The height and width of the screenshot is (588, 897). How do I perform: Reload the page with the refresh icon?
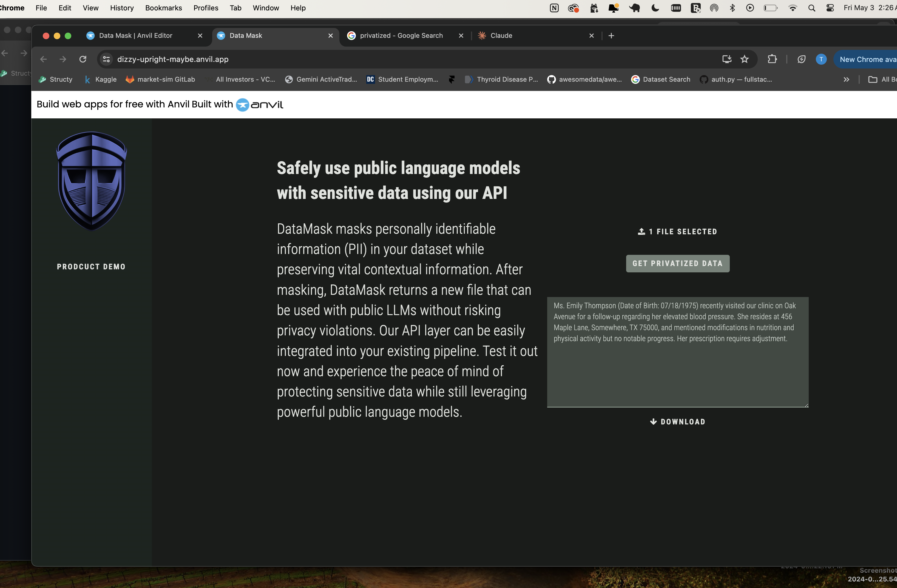coord(83,59)
